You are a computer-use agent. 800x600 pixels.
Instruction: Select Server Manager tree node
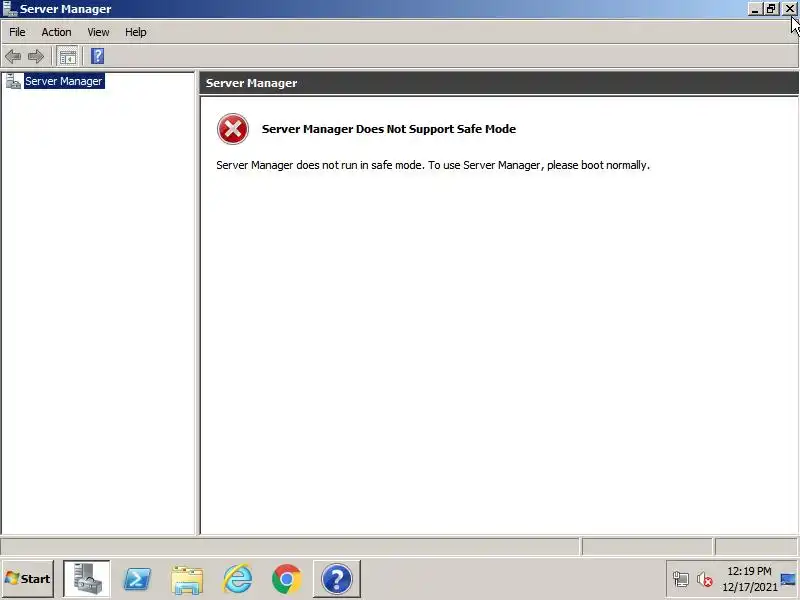coord(64,81)
